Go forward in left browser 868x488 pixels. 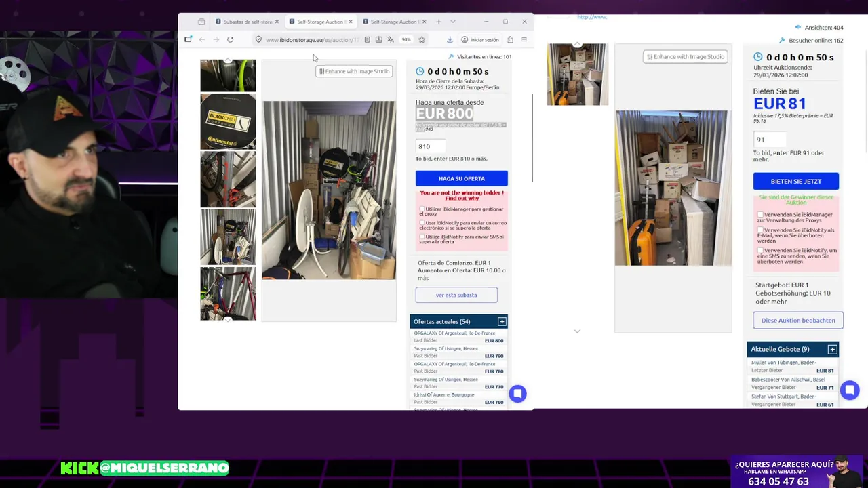pyautogui.click(x=216, y=39)
